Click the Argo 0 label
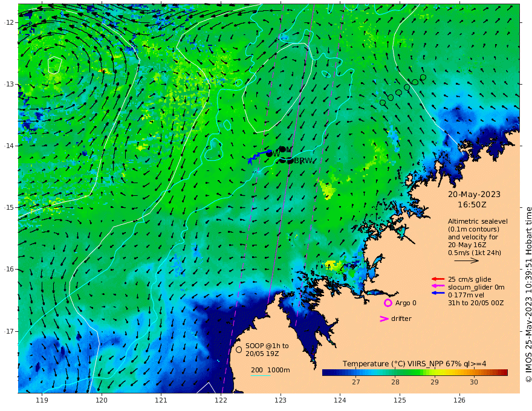Image resolution: width=532 pixels, height=411 pixels. tap(406, 303)
